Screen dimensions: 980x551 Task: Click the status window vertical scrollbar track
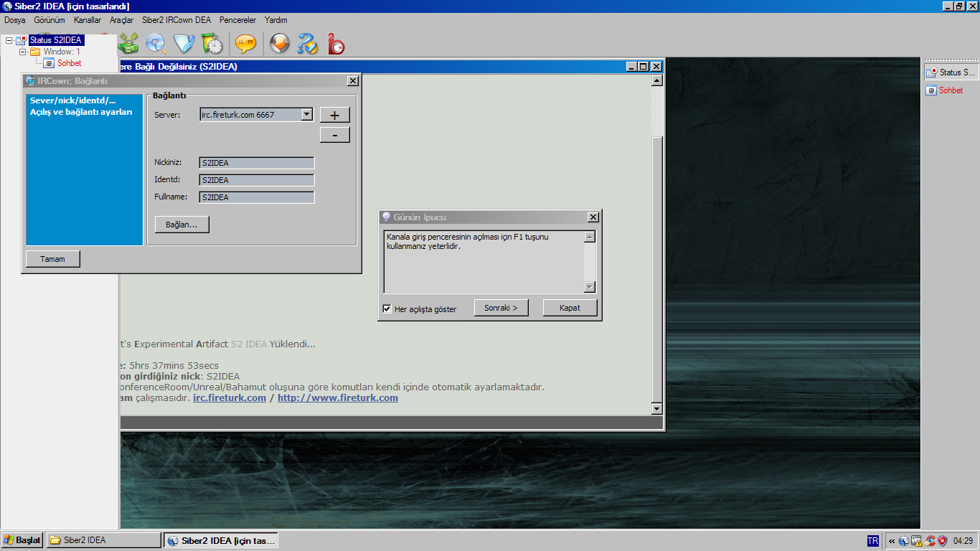click(x=656, y=273)
